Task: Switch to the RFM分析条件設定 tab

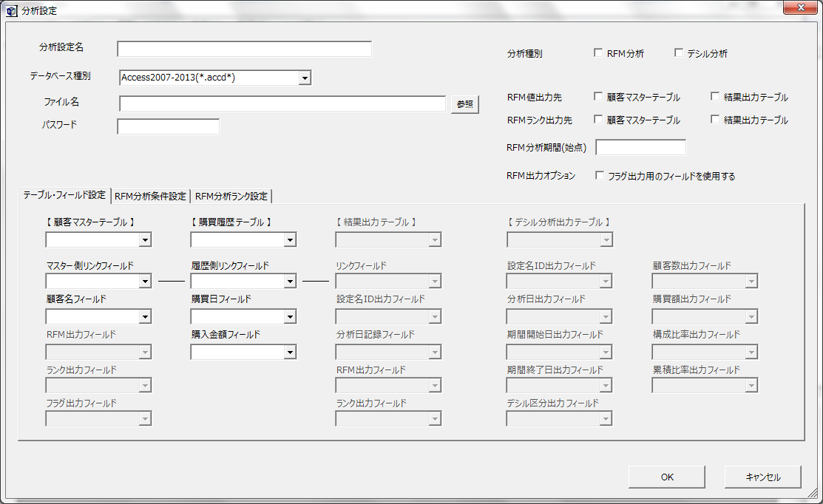Action: (150, 196)
